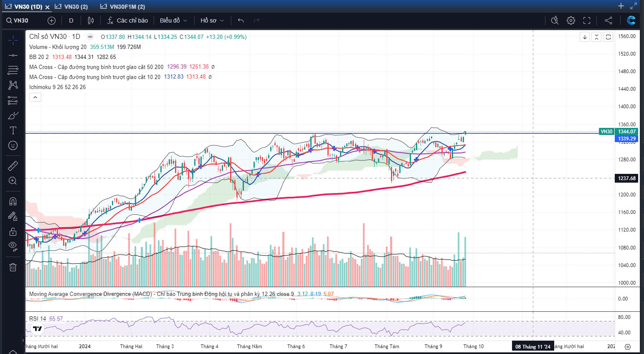Select the brush drawing tool

pyautogui.click(x=13, y=115)
